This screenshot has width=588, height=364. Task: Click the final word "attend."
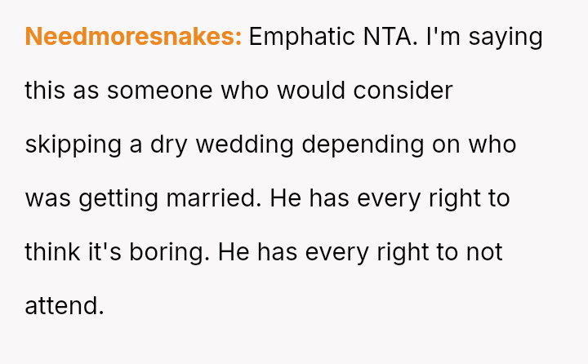pos(65,305)
